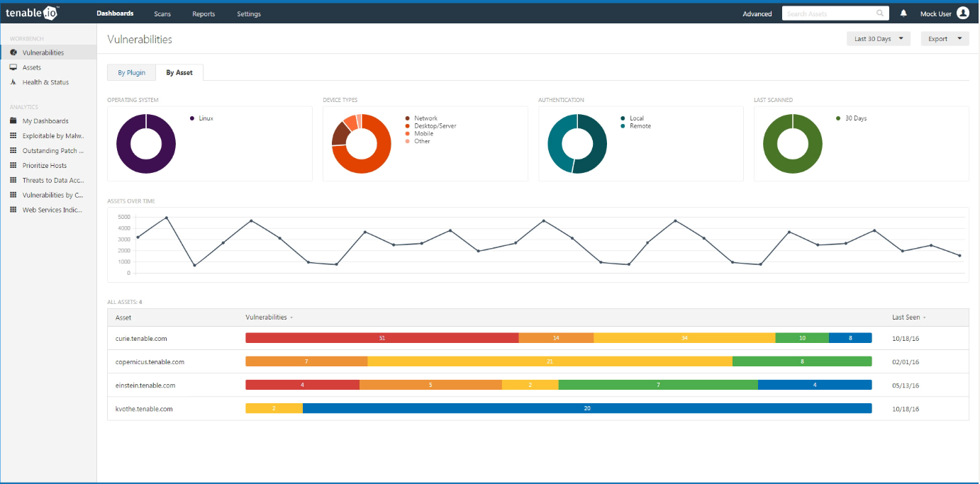Click the Local legend label
Image resolution: width=980 pixels, height=484 pixels.
pyautogui.click(x=637, y=118)
